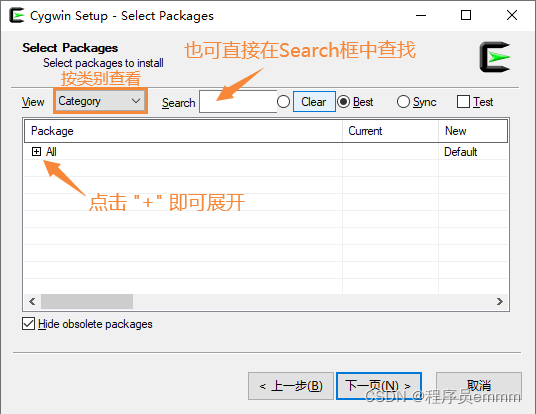This screenshot has height=414, width=536.
Task: Select the Best radio button
Action: click(344, 102)
